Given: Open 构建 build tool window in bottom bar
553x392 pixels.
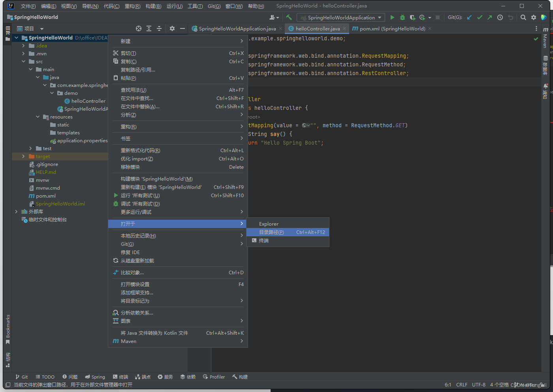Looking at the screenshot, I should [x=240, y=377].
